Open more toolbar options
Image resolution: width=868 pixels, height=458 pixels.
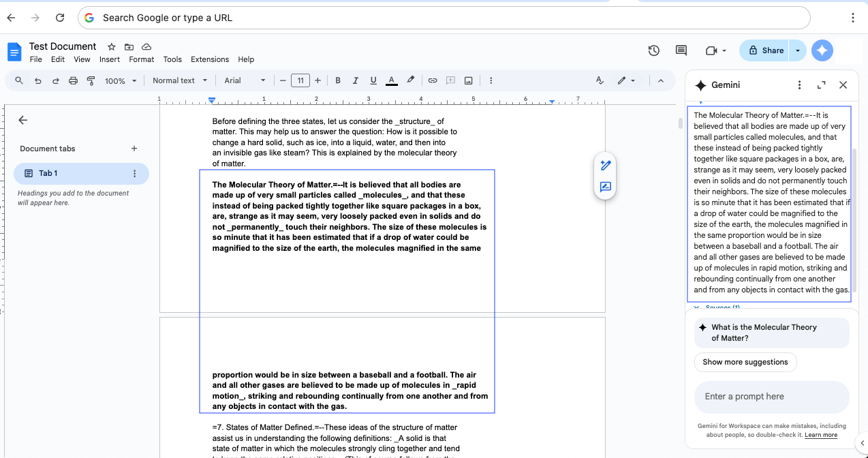(x=491, y=80)
